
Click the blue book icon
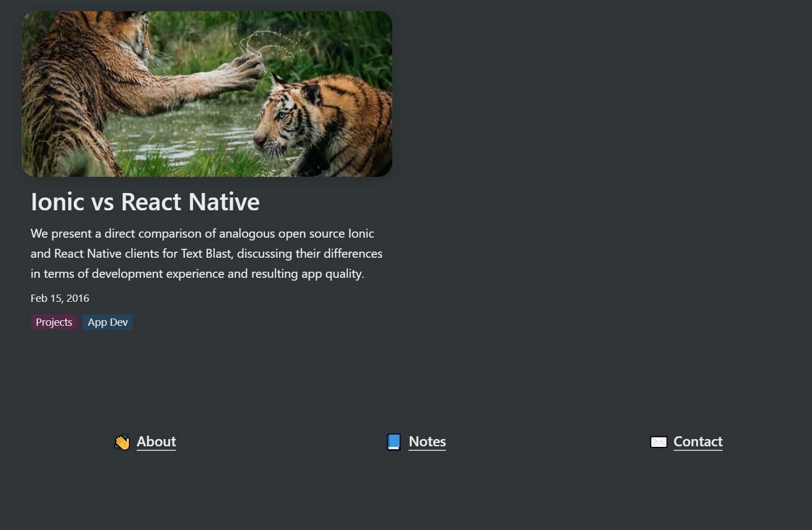tap(394, 442)
